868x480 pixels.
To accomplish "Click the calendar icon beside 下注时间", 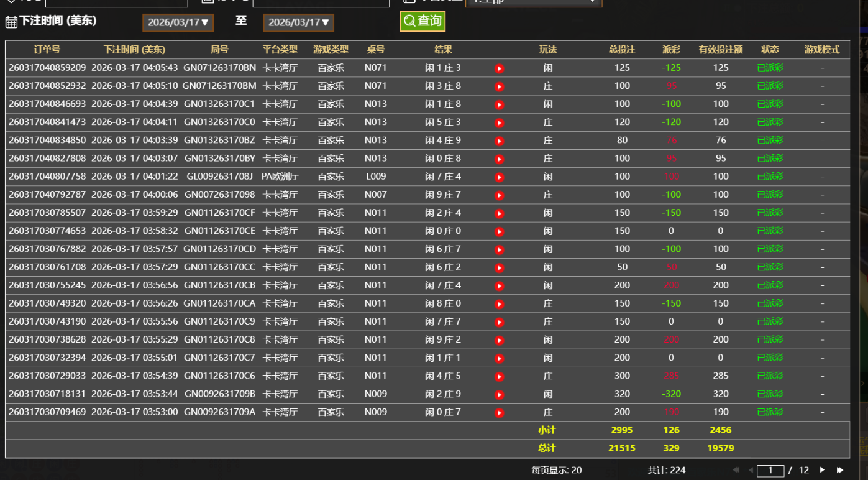I will pos(11,22).
